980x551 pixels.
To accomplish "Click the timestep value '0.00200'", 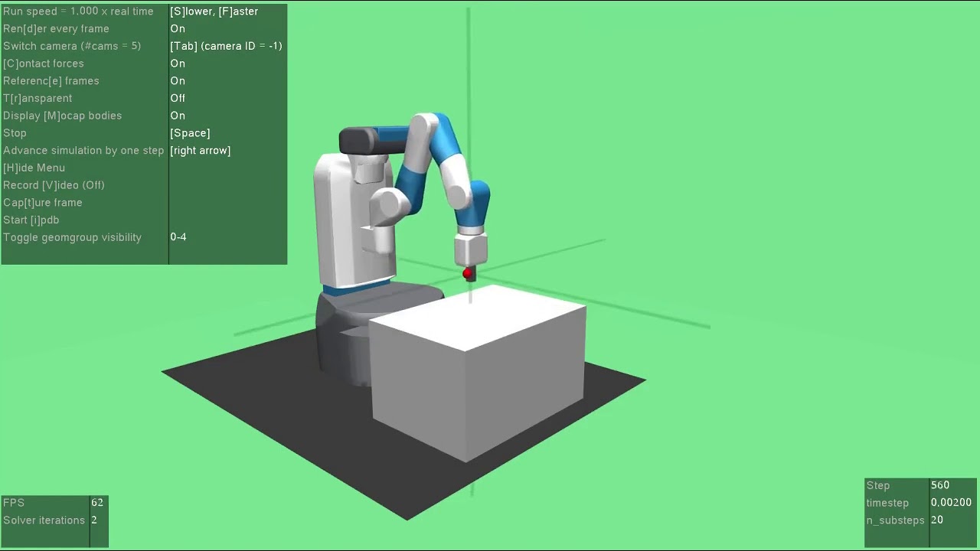I will [951, 503].
